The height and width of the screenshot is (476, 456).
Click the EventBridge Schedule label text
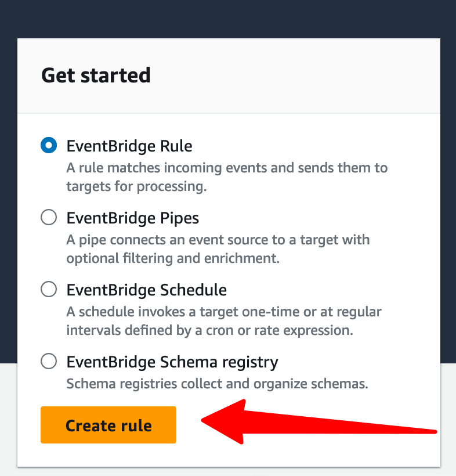click(146, 290)
